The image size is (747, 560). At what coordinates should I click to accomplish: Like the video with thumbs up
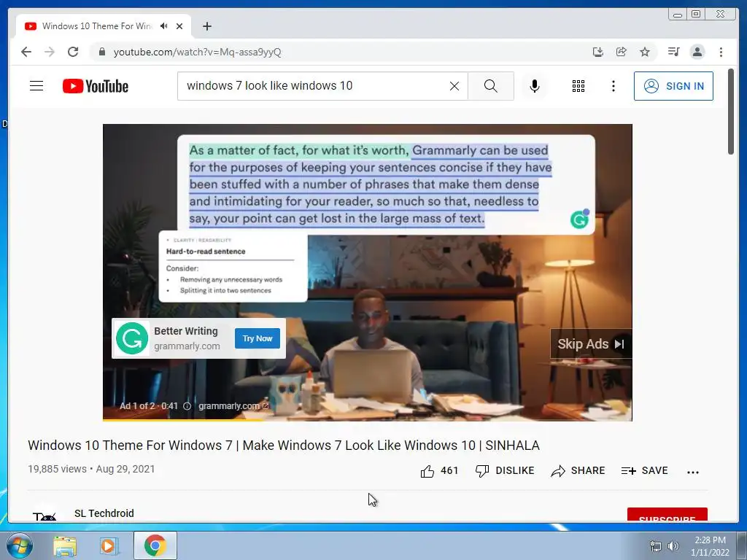[439, 471]
